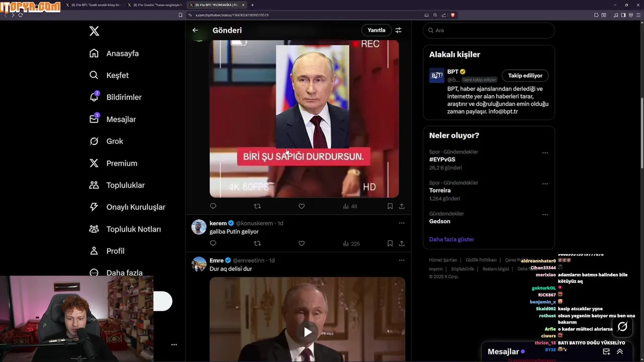Viewport: 644px width, 362px height.
Task: Expand Daha fazla sidebar menu
Action: coord(116,273)
